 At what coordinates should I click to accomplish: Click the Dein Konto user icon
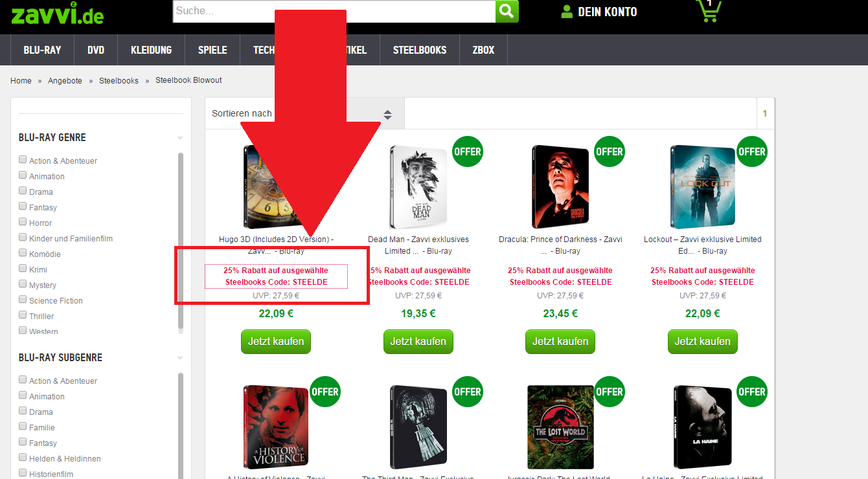[x=567, y=12]
